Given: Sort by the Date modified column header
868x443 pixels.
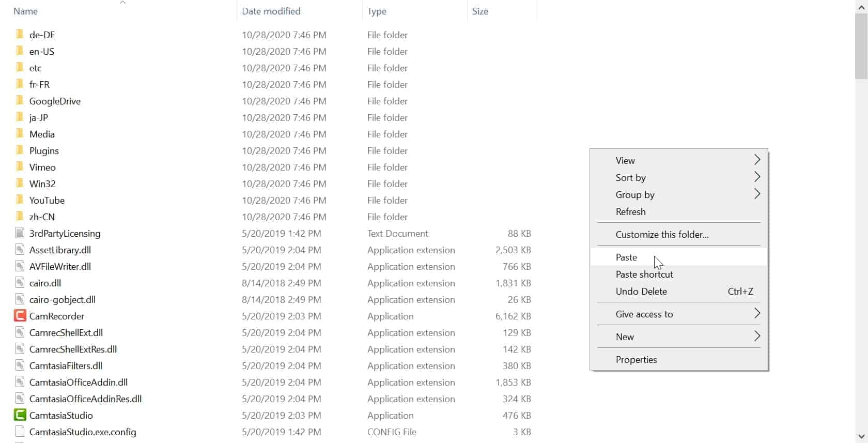Looking at the screenshot, I should pos(271,11).
